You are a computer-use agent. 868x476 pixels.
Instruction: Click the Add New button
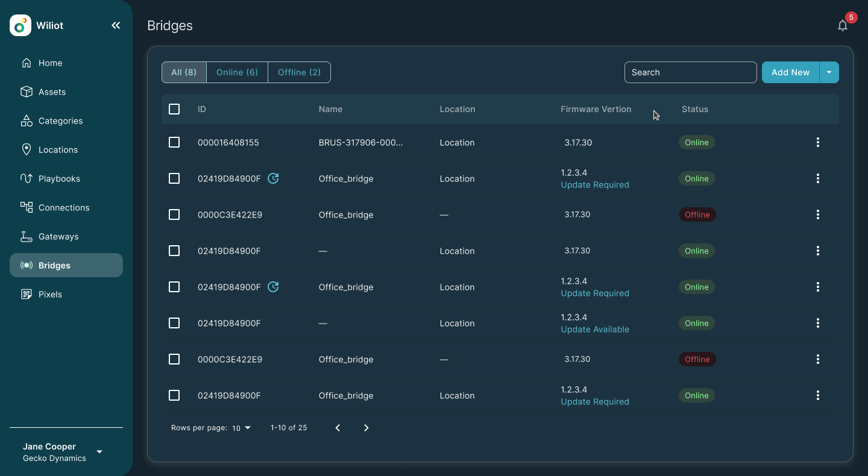pyautogui.click(x=790, y=72)
